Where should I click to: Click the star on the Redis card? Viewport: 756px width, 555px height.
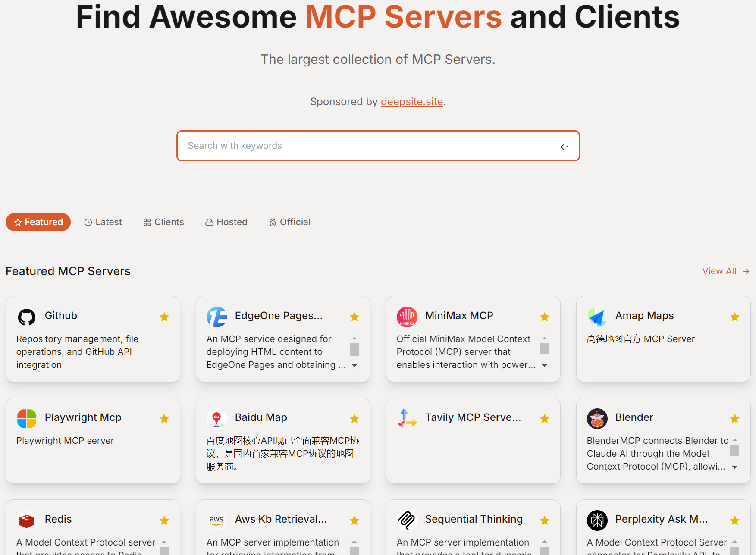pyautogui.click(x=164, y=521)
